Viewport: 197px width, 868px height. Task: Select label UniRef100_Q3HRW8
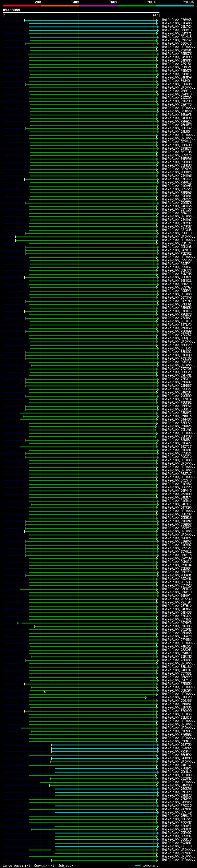click(x=176, y=165)
